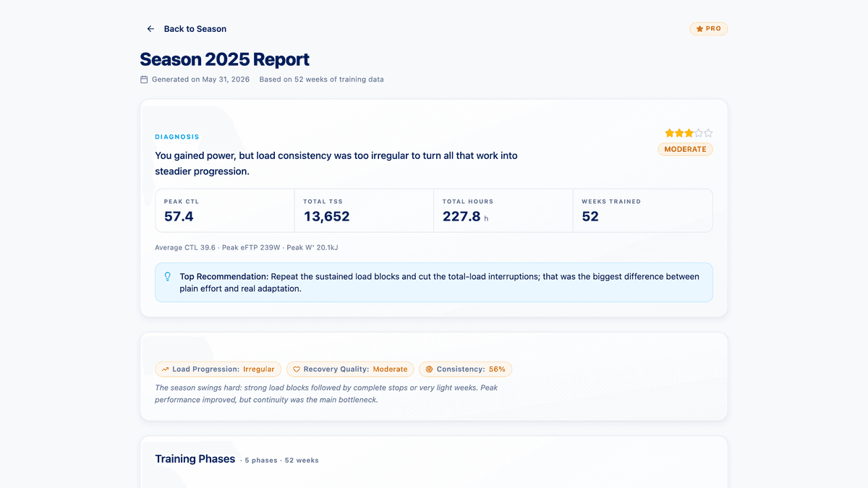The height and width of the screenshot is (488, 868).
Task: Click the star icon in PRO badge
Action: click(x=699, y=29)
